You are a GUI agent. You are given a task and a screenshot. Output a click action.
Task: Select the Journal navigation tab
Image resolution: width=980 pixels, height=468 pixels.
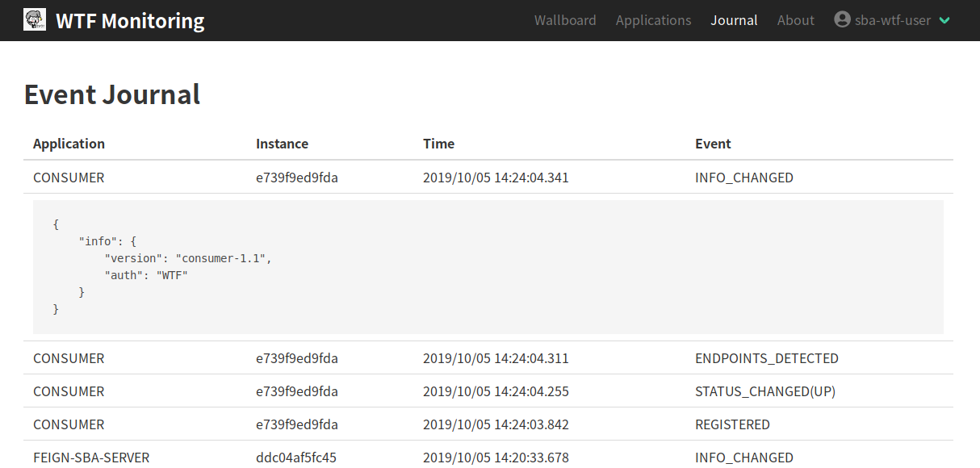(x=734, y=20)
